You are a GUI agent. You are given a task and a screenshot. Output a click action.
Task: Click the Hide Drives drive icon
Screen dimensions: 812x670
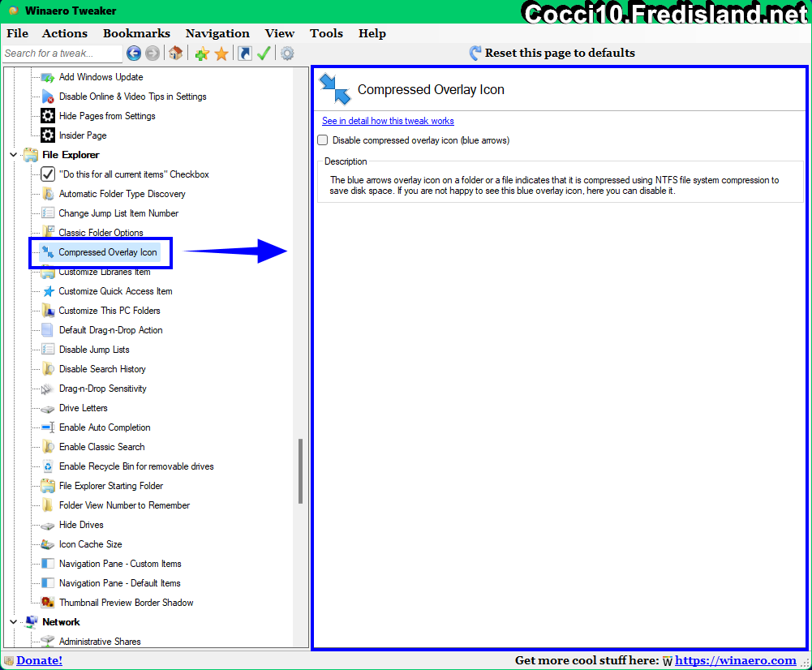48,526
